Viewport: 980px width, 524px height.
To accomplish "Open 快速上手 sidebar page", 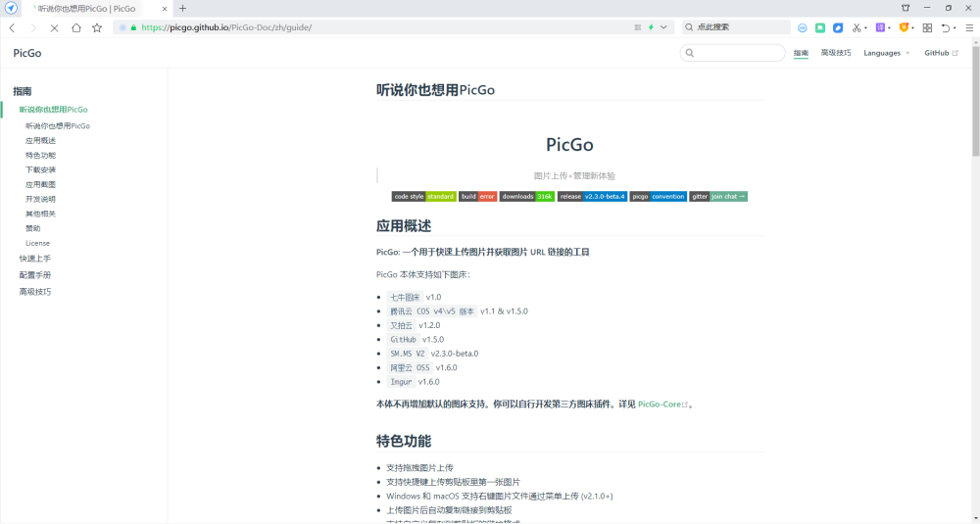I will [x=35, y=258].
